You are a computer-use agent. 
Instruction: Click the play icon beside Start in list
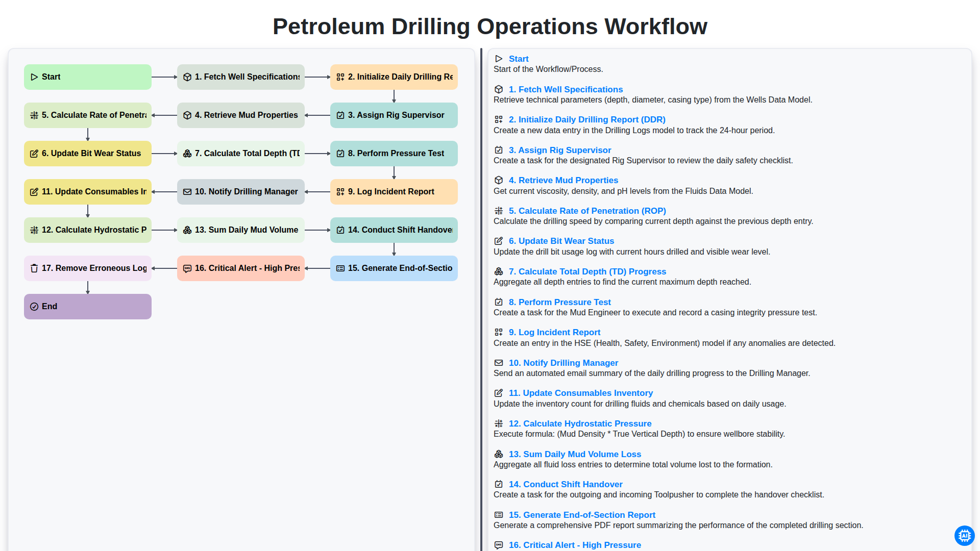499,59
